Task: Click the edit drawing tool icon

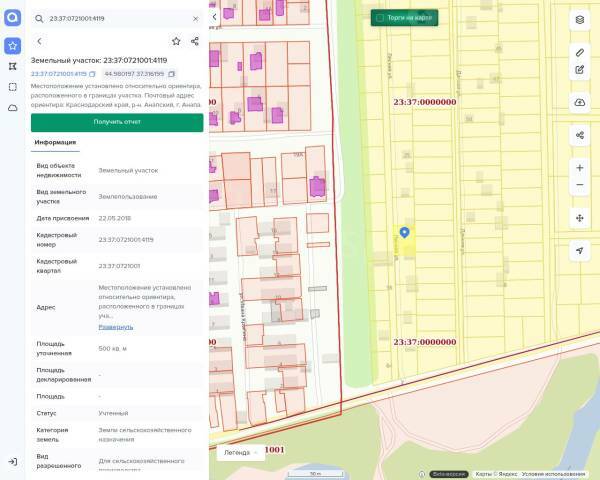Action: pyautogui.click(x=580, y=70)
